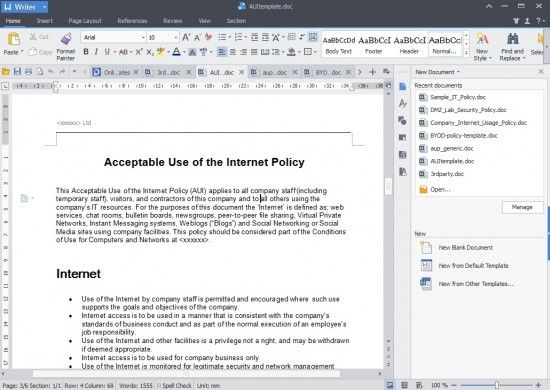
Task: Print the document using the printer icon
Action: 28,72
